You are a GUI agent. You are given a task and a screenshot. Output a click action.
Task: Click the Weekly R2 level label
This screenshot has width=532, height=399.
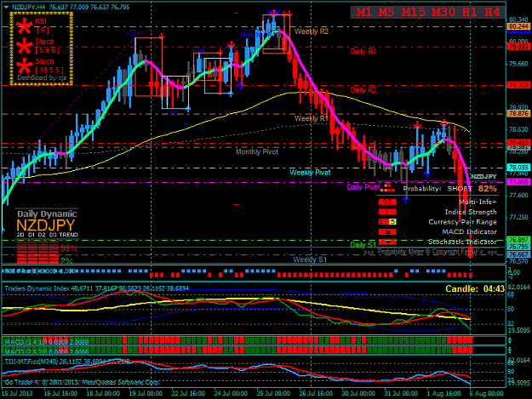tap(312, 31)
